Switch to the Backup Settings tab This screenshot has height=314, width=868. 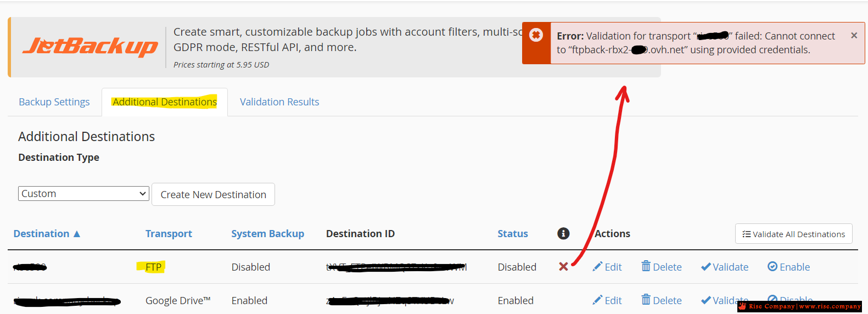coord(54,102)
